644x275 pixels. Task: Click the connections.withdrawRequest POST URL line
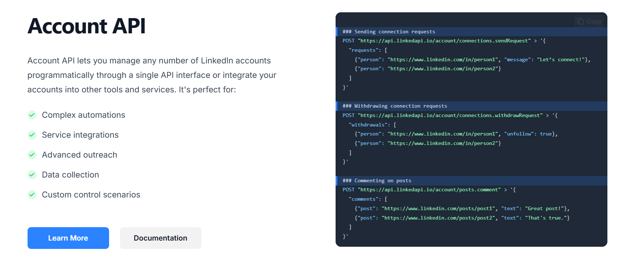[450, 116]
